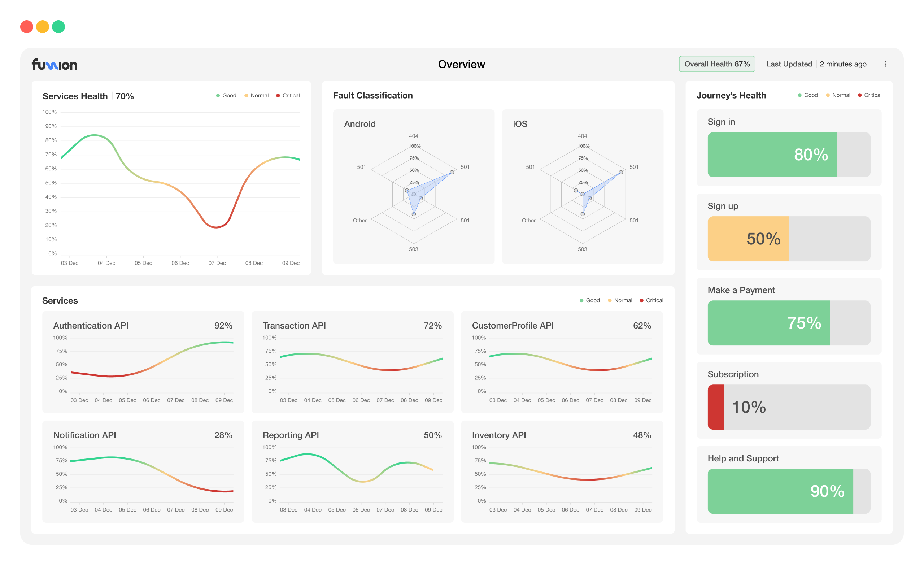Screen dimensions: 924x565
Task: Click the Last Updated label
Action: (789, 64)
